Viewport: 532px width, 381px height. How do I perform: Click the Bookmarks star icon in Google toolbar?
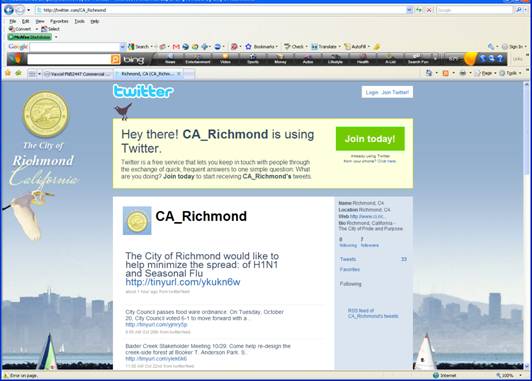click(x=248, y=46)
